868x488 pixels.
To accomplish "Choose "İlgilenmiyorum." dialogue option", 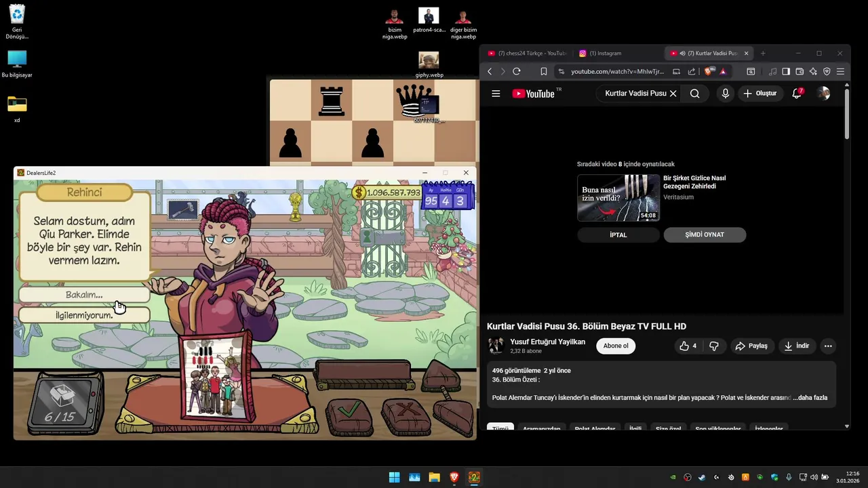I will (x=84, y=315).
